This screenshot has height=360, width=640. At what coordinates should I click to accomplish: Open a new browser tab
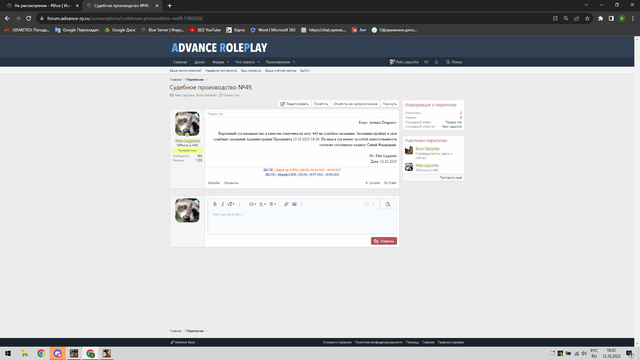[x=169, y=6]
